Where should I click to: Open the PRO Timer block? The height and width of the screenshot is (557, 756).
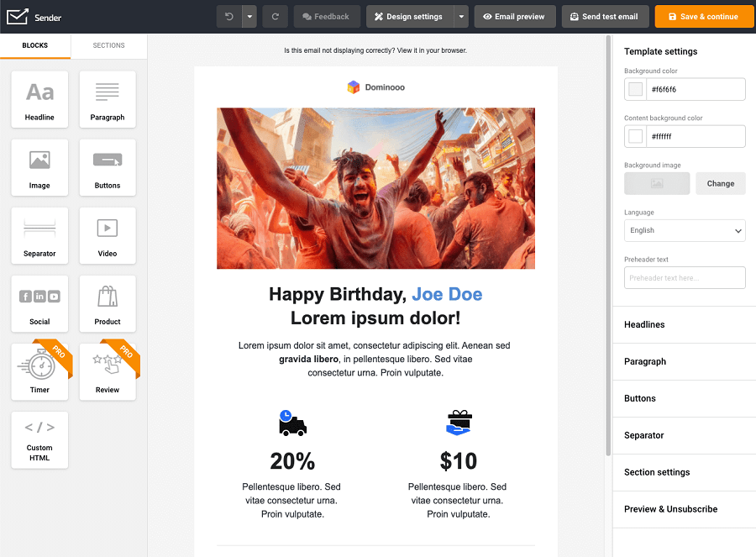(x=39, y=371)
